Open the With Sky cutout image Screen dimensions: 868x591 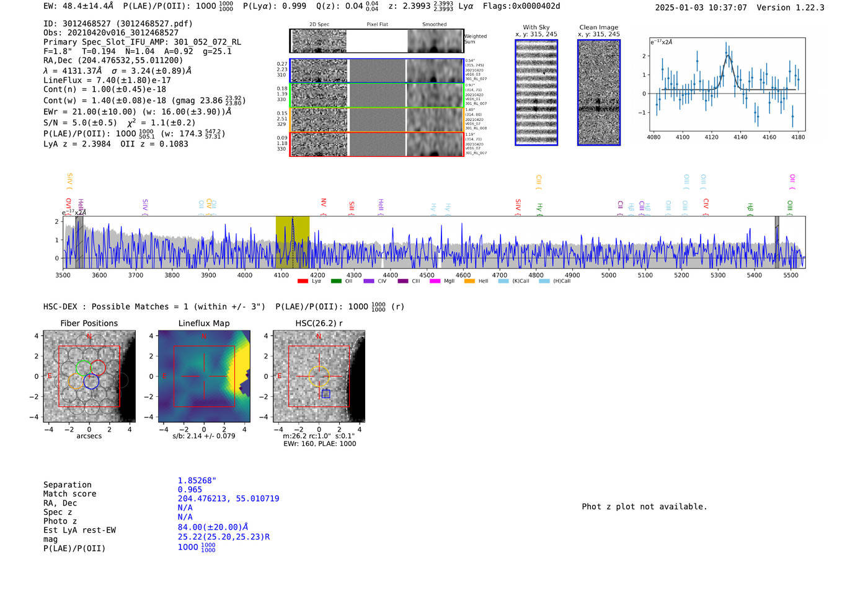[x=536, y=92]
